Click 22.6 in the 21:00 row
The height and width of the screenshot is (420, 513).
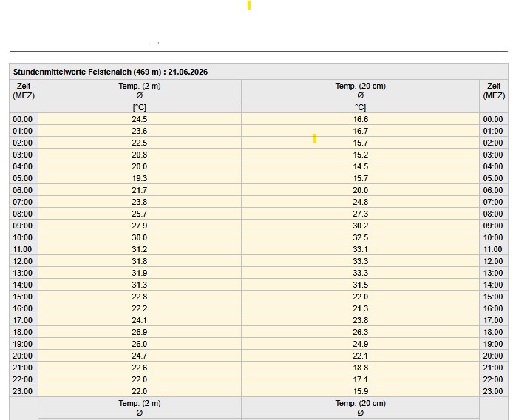click(x=140, y=367)
